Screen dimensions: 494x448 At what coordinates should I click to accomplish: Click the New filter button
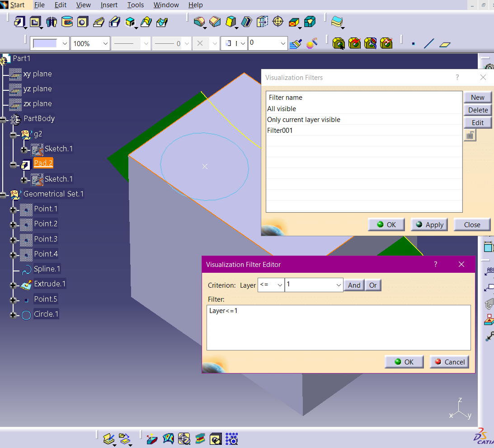(x=477, y=97)
